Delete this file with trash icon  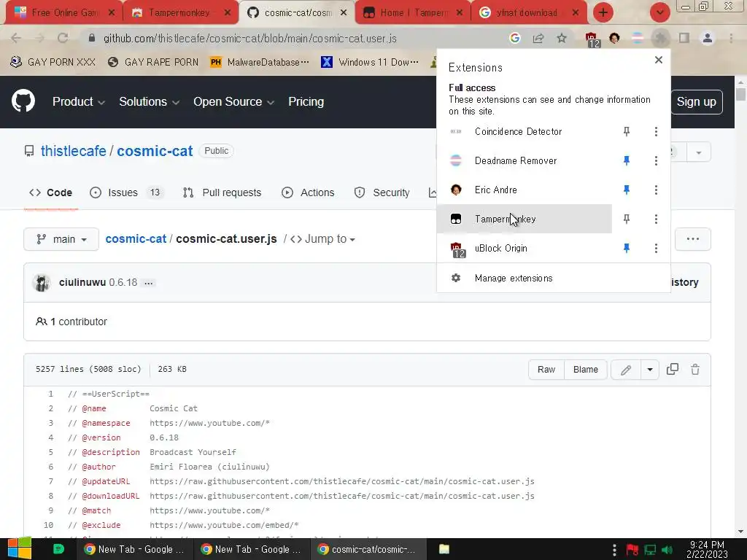click(695, 369)
